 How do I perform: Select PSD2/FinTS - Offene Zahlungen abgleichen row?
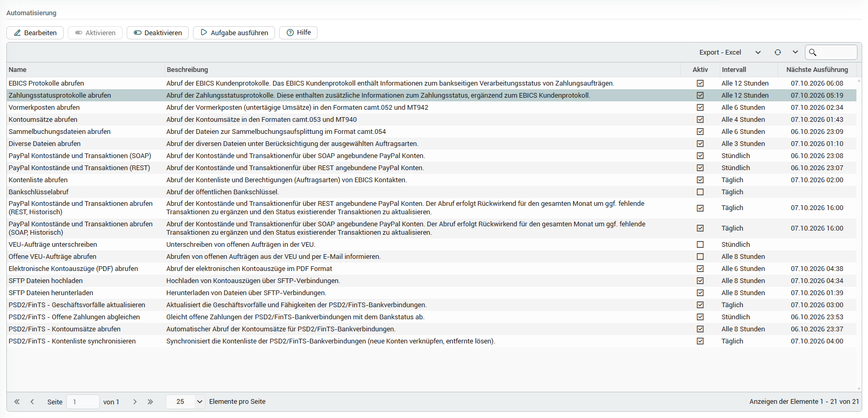tap(432, 317)
